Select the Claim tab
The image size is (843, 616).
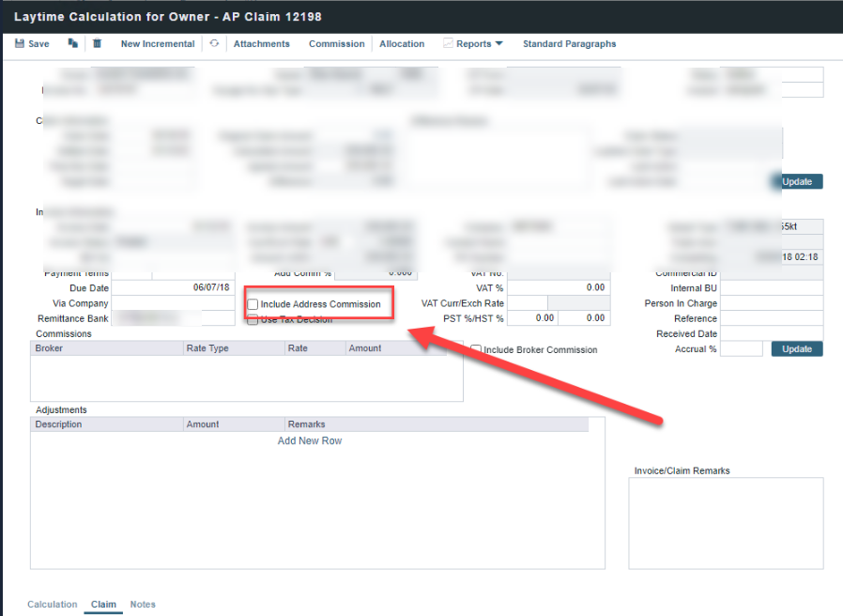103,604
